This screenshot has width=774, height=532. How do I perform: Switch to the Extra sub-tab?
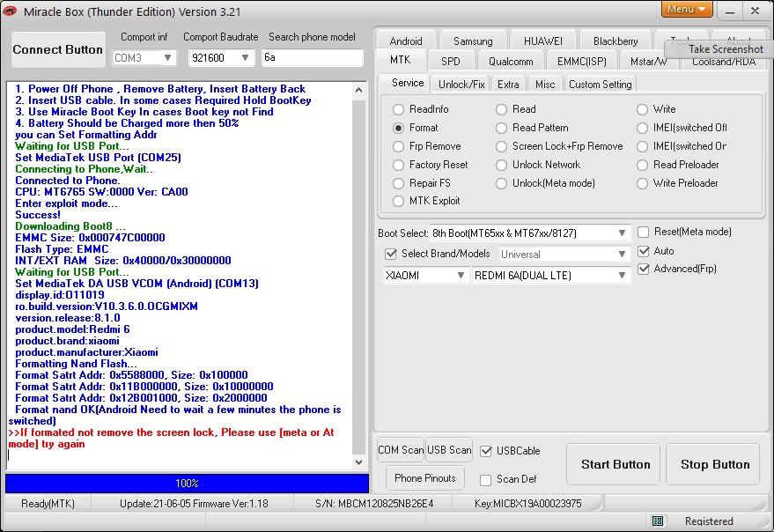tap(508, 85)
